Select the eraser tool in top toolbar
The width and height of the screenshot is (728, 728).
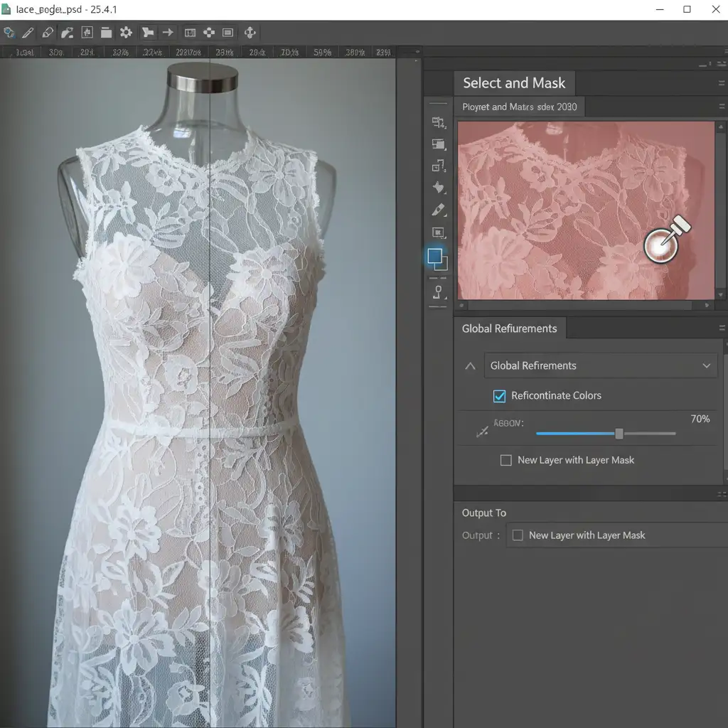[x=48, y=33]
